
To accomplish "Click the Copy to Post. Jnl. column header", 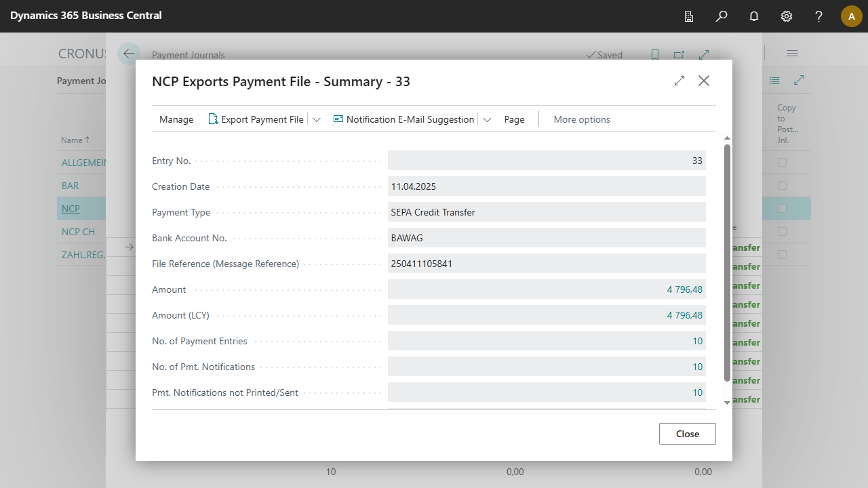I will [787, 123].
